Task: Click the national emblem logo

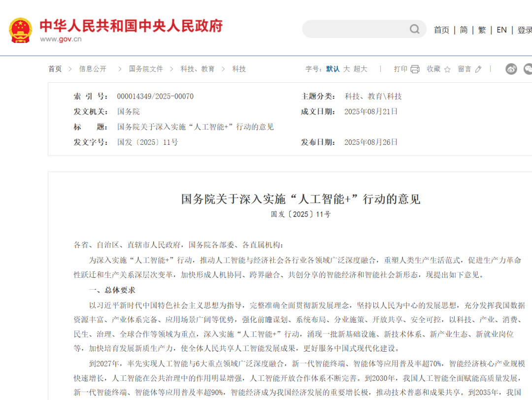Action: (x=20, y=30)
